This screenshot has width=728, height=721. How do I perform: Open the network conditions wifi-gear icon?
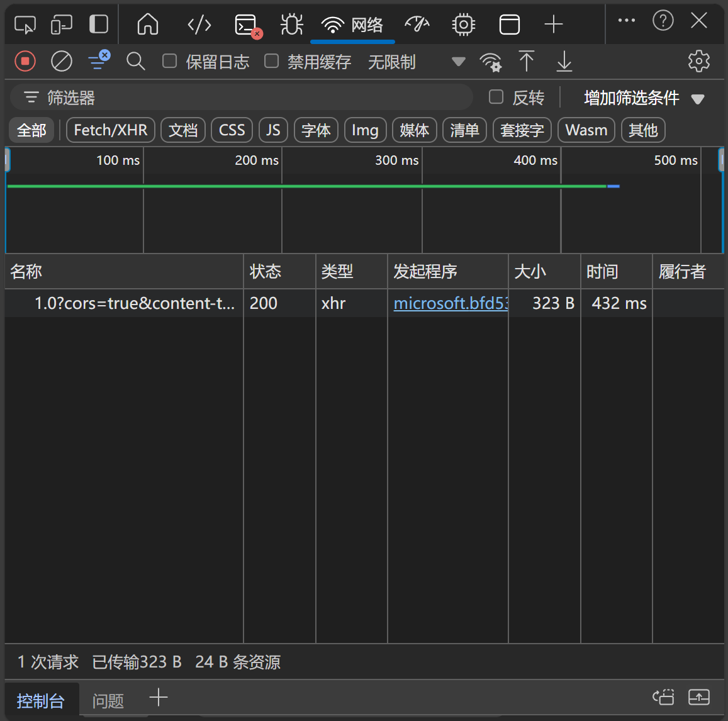pyautogui.click(x=490, y=62)
